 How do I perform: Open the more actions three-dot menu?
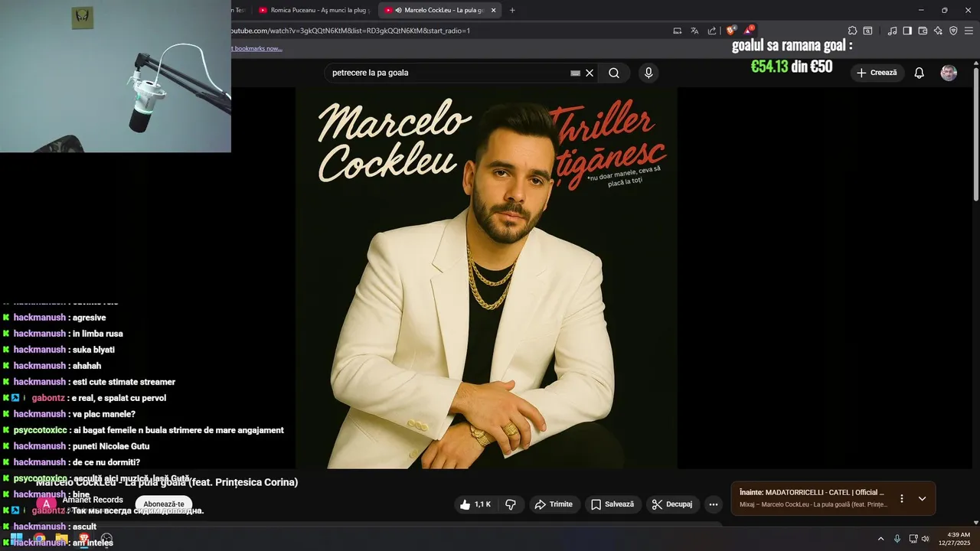pyautogui.click(x=714, y=504)
